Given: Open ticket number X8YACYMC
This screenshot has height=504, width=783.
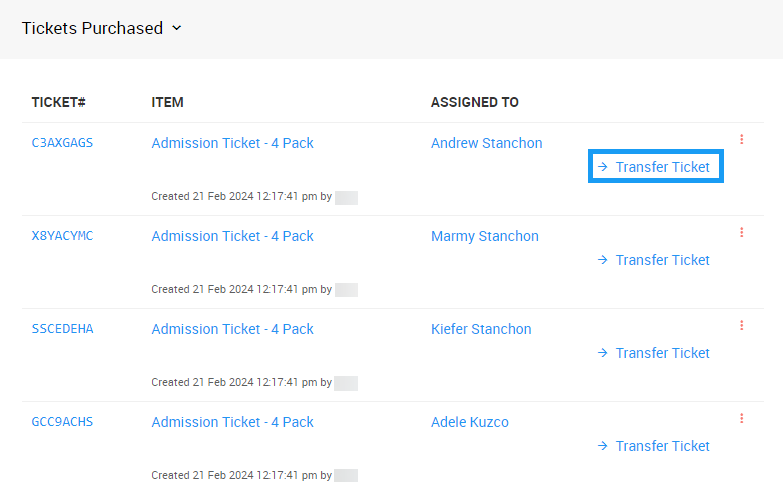Looking at the screenshot, I should pyautogui.click(x=62, y=236).
